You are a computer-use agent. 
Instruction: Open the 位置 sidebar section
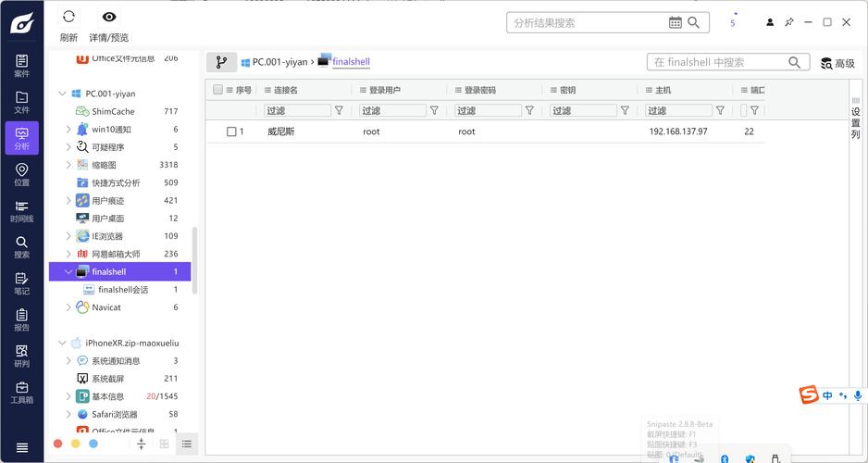tap(21, 175)
